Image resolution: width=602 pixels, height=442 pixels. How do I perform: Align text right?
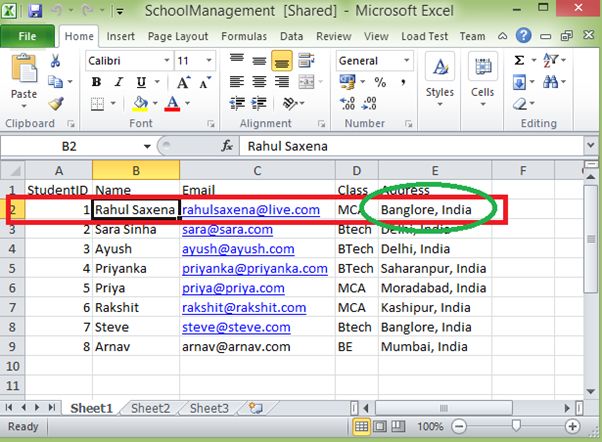click(282, 82)
